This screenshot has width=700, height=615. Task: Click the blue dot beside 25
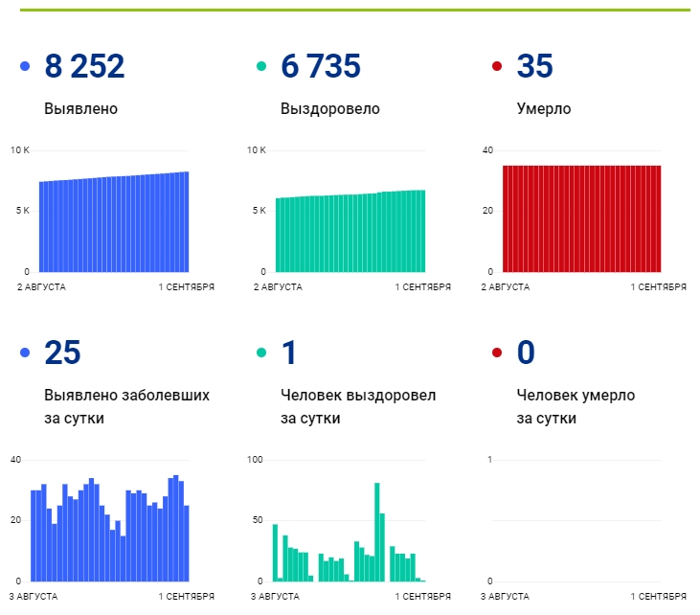pyautogui.click(x=25, y=353)
